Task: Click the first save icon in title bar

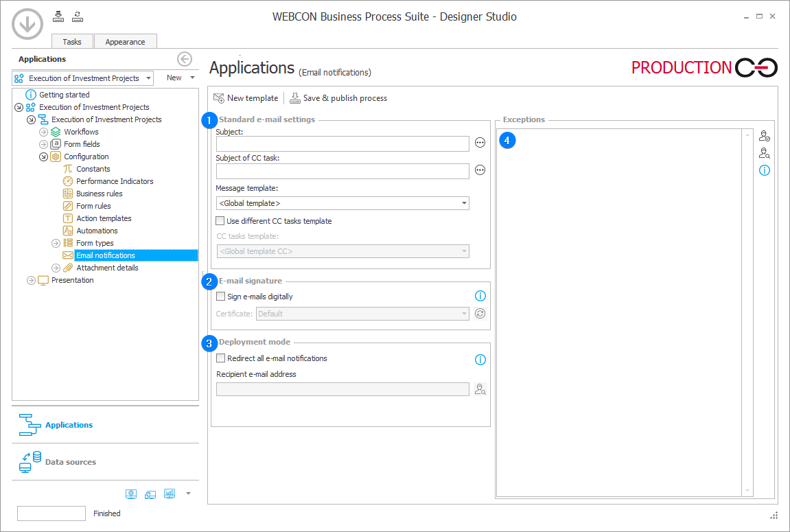Action: pyautogui.click(x=58, y=16)
